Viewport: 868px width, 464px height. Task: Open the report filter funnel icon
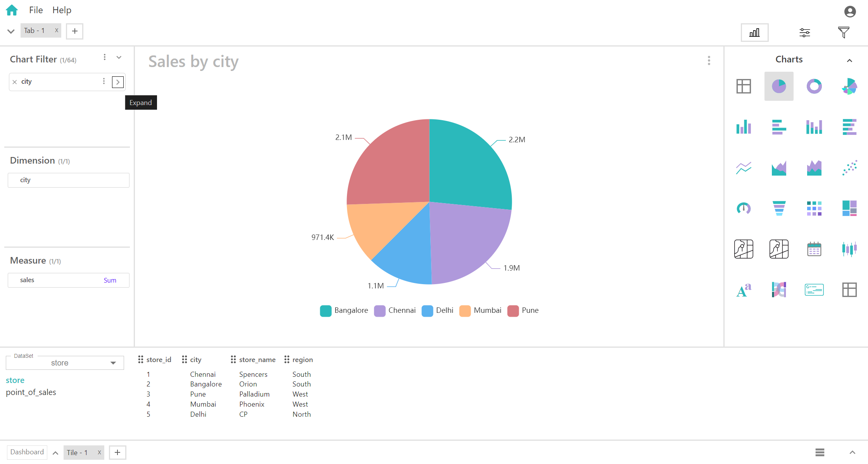[844, 33]
